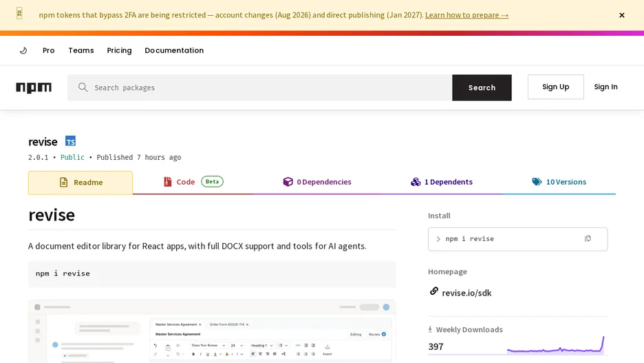644x363 pixels.
Task: Click the Code tab file icon
Action: [x=168, y=182]
